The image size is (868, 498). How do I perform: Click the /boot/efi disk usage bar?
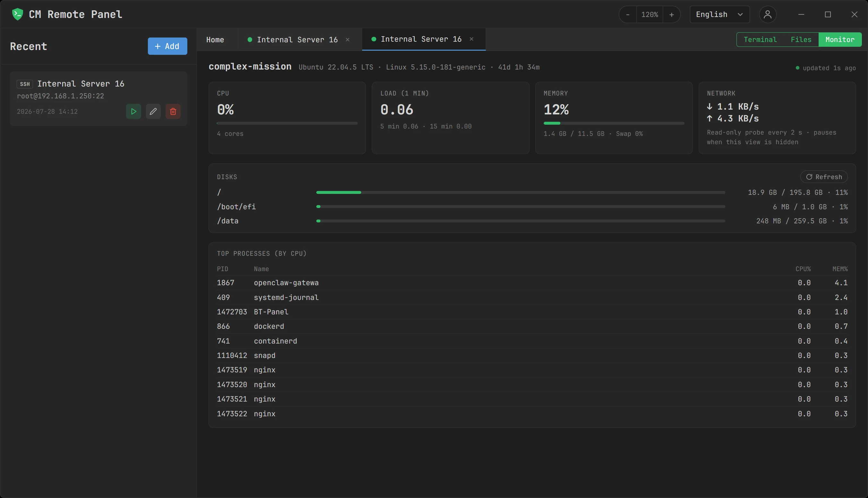[521, 207]
